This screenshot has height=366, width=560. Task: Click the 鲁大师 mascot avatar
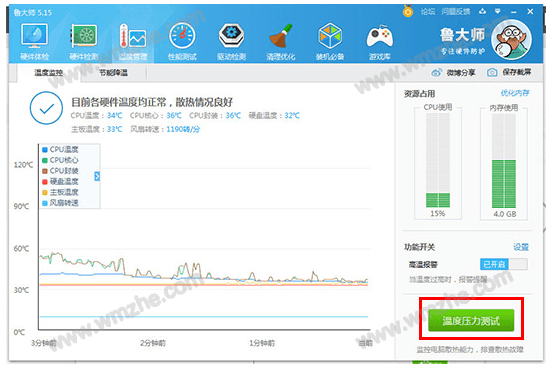click(x=511, y=40)
